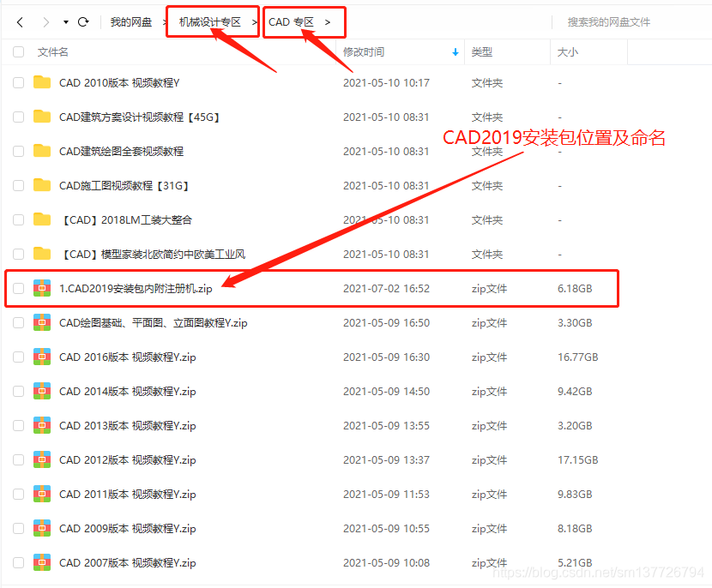Check box for CAD 2012版本 视频教程Y.zip
Image resolution: width=712 pixels, height=588 pixels.
(19, 459)
